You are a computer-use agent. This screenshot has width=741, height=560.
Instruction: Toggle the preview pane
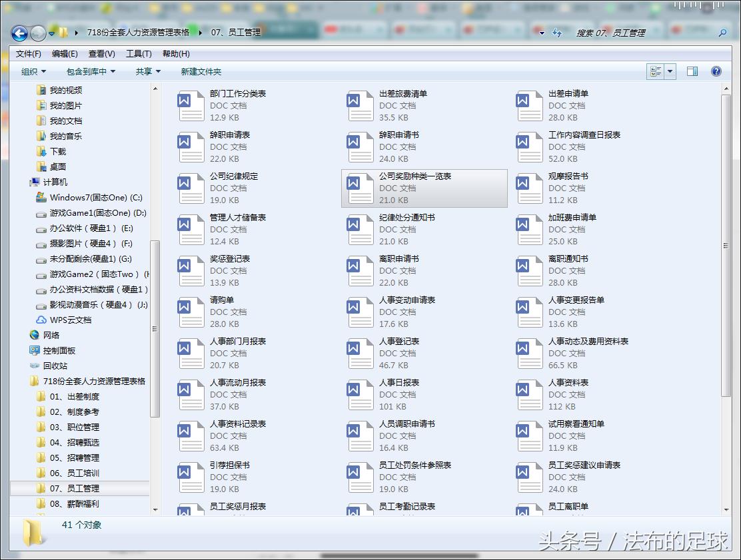693,71
